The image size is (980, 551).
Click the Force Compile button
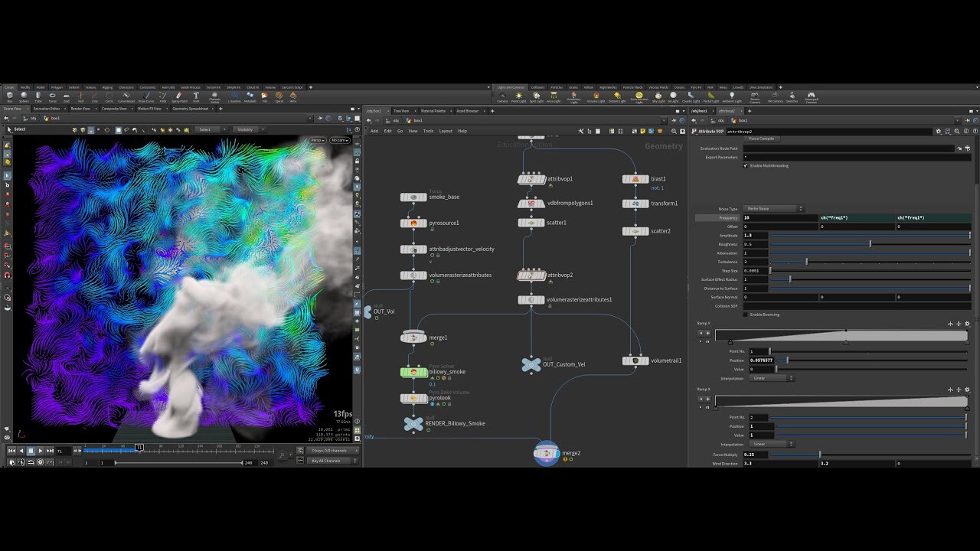(x=761, y=139)
